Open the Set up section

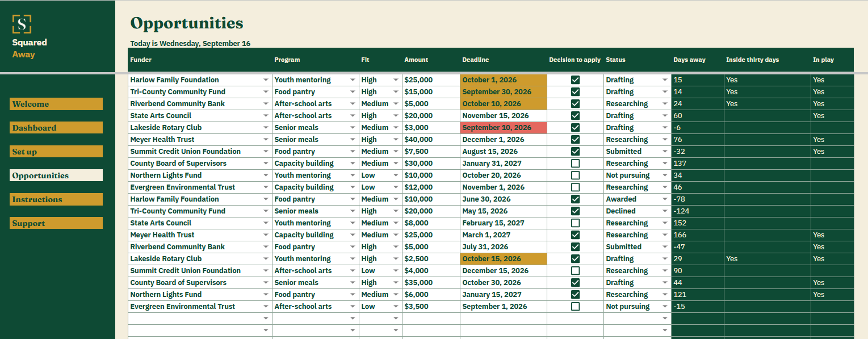click(56, 152)
